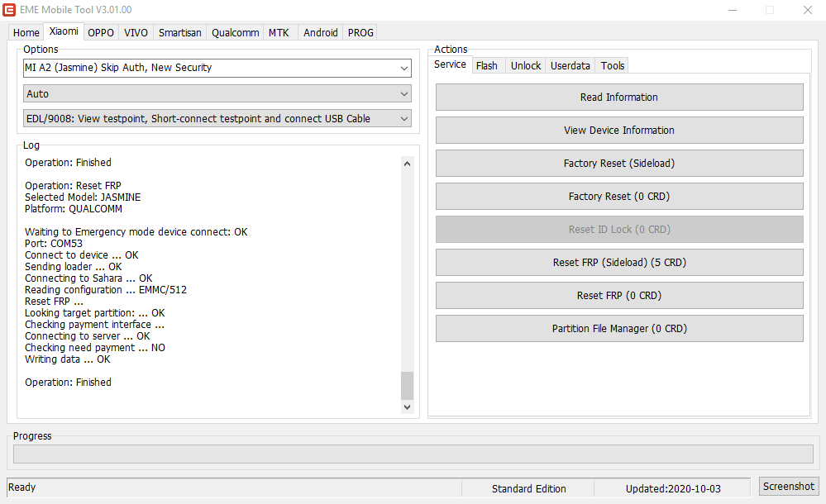Switch to the Unlock actions tab
The width and height of the screenshot is (826, 504).
[526, 66]
